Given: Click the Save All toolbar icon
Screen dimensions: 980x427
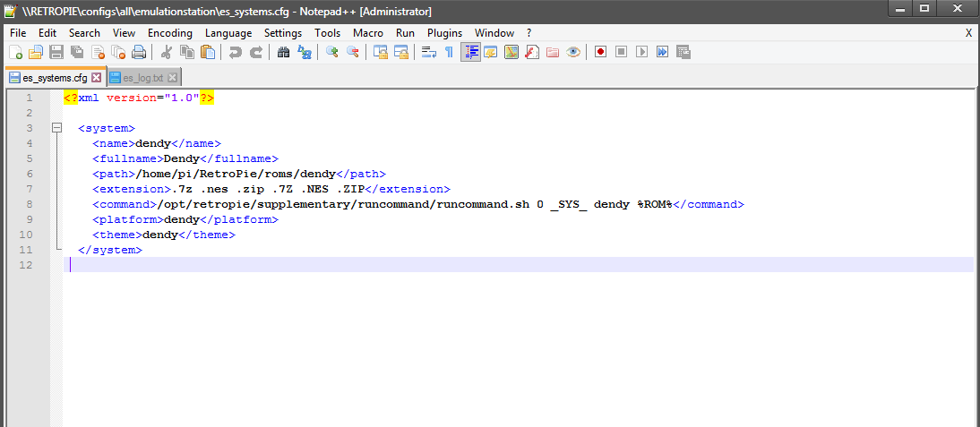Looking at the screenshot, I should pos(77,53).
